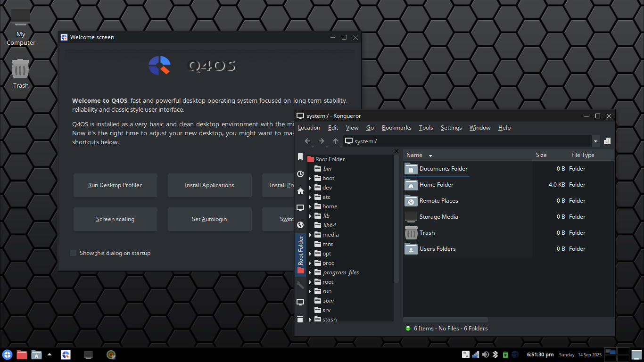Open Bookmarks panel in Konqueror sidebar
The image size is (644, 362).
coord(300,157)
